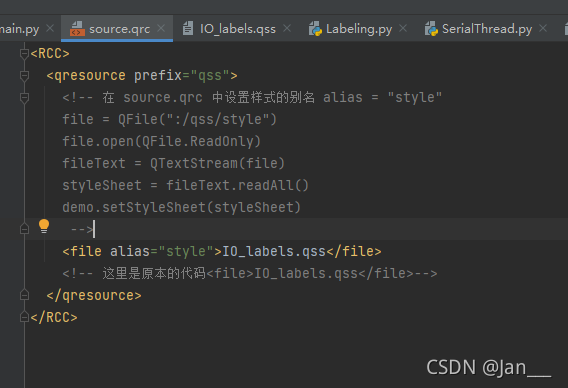
Task: Click the file.open(QFile.ReadOnly) line
Action: (x=162, y=141)
